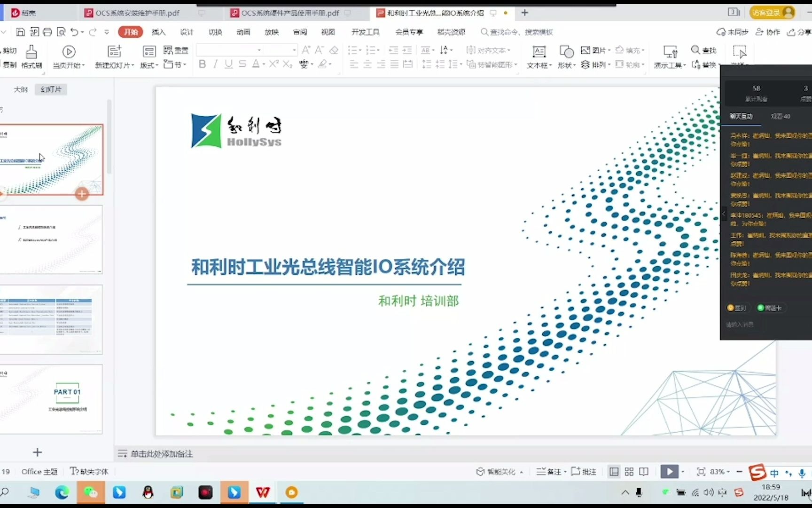812x508 pixels.
Task: Open the font name dropdown
Action: 259,50
